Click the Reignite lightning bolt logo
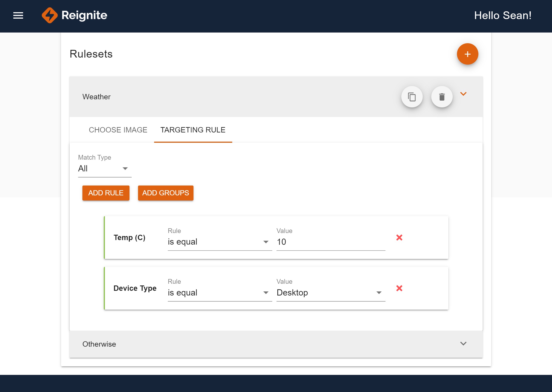Screen dimensions: 552x392 click(49, 15)
